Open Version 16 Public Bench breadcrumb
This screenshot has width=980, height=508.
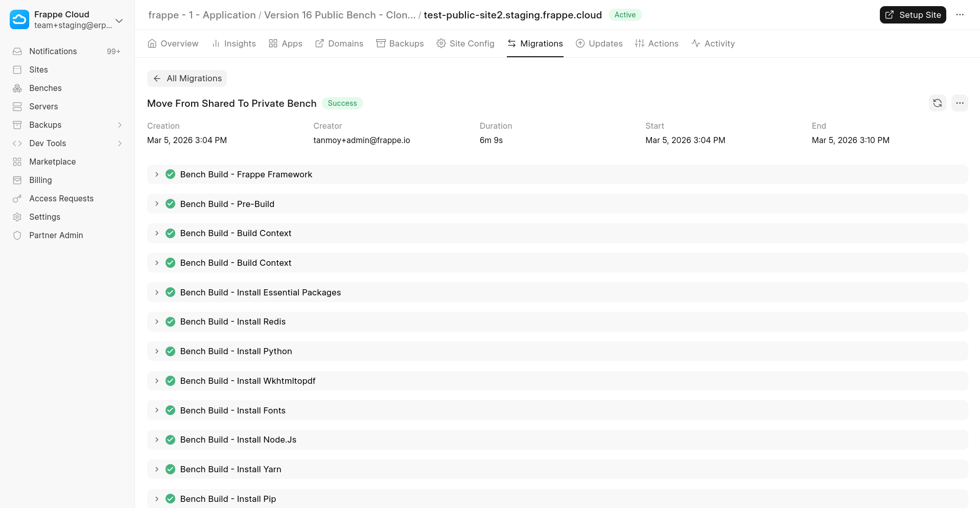[x=339, y=15]
